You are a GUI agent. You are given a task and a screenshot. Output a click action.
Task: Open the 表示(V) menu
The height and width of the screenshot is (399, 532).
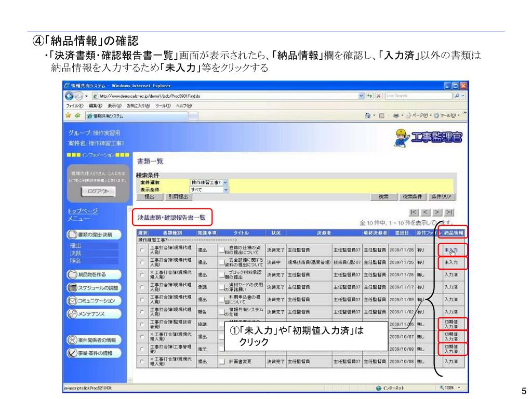115,106
